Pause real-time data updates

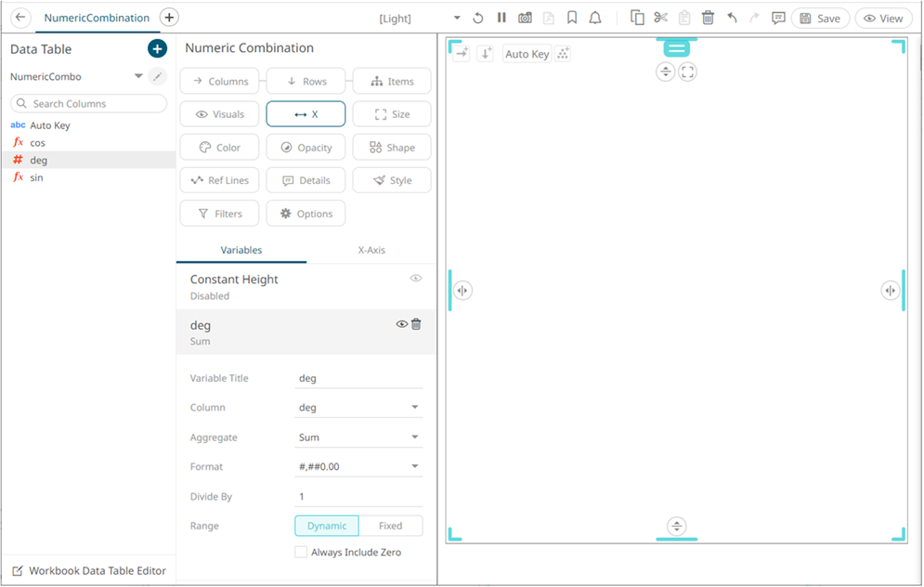coord(501,19)
